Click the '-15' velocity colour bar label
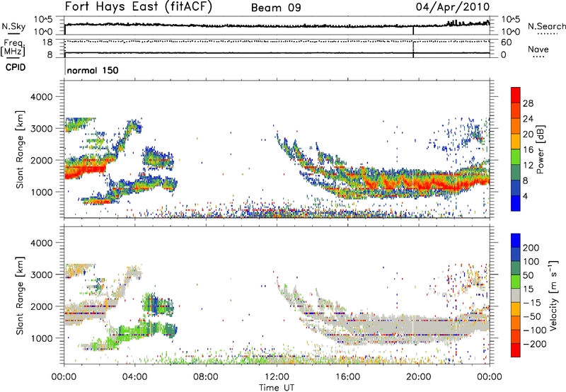 (x=531, y=302)
